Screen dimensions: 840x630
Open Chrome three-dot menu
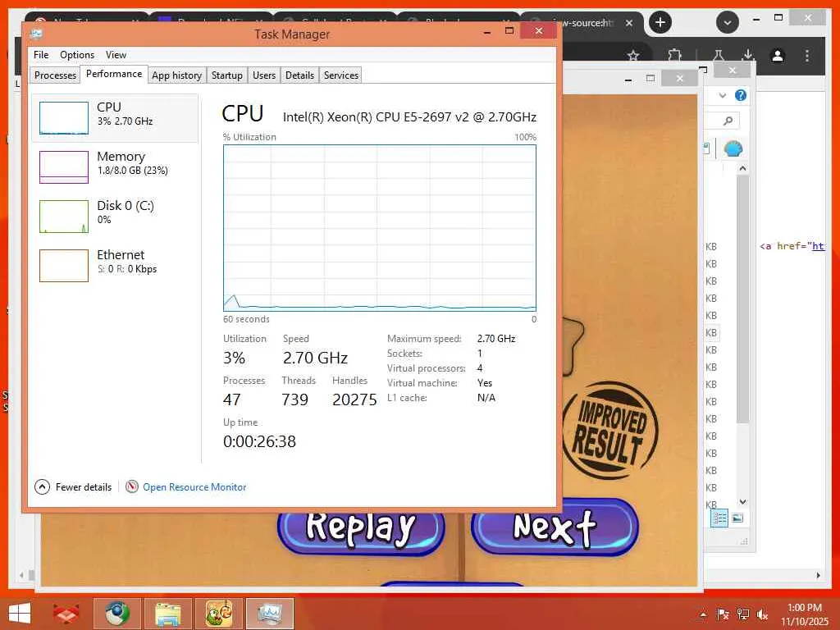point(807,56)
